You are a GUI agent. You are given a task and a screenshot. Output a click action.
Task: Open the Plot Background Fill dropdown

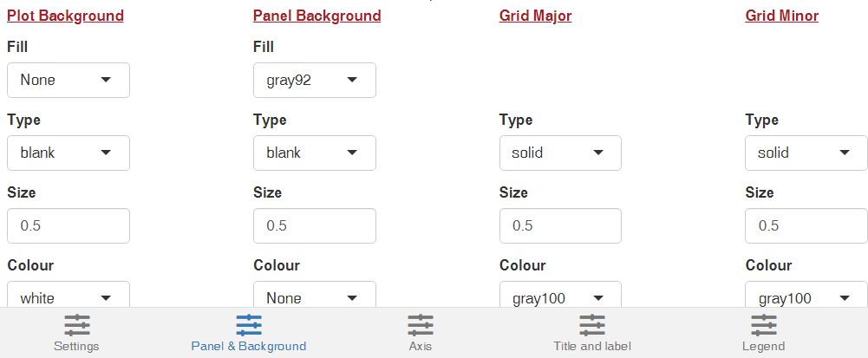69,81
